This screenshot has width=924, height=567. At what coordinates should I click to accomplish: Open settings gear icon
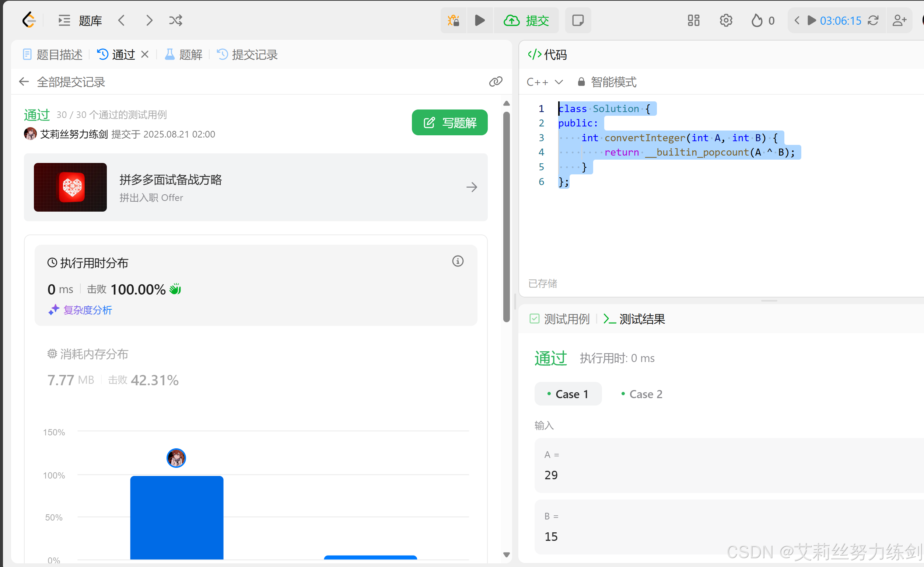coord(726,20)
